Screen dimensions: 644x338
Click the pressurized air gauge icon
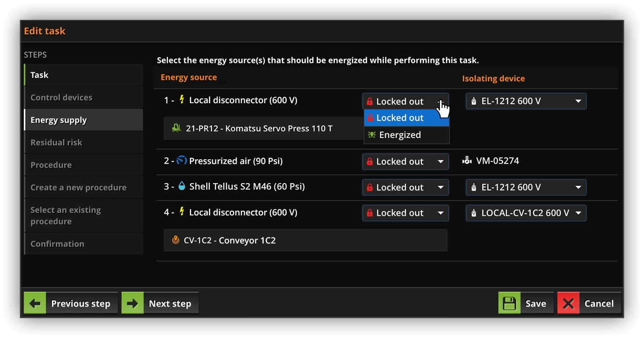[181, 161]
